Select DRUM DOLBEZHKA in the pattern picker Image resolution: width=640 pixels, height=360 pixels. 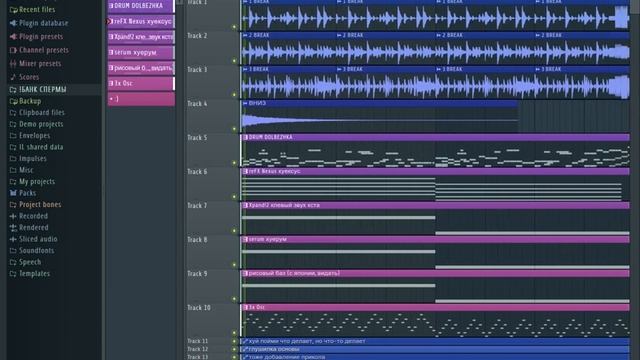tap(141, 6)
